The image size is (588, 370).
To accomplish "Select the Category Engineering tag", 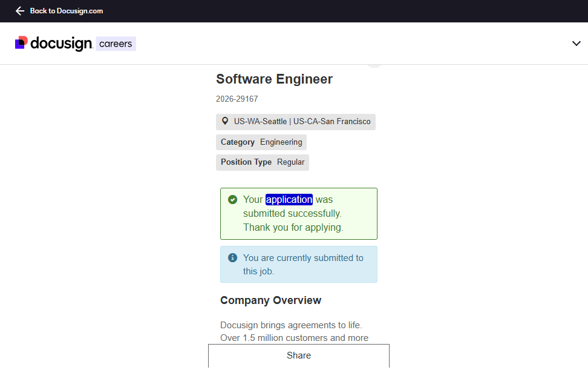I will pyautogui.click(x=261, y=142).
